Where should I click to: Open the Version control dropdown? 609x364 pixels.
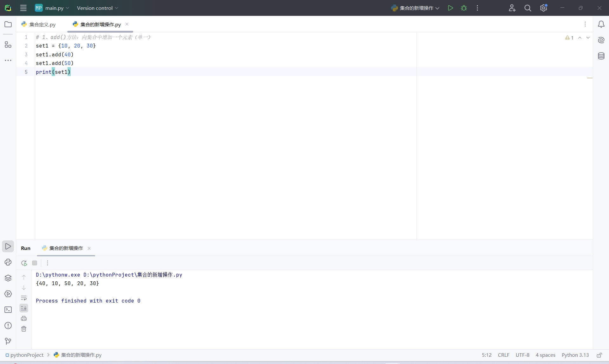(x=97, y=8)
